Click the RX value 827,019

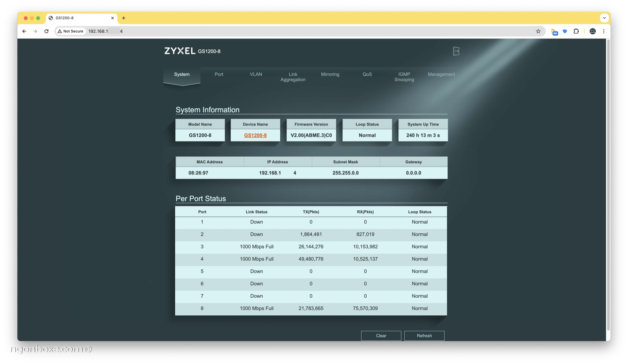[x=365, y=234]
